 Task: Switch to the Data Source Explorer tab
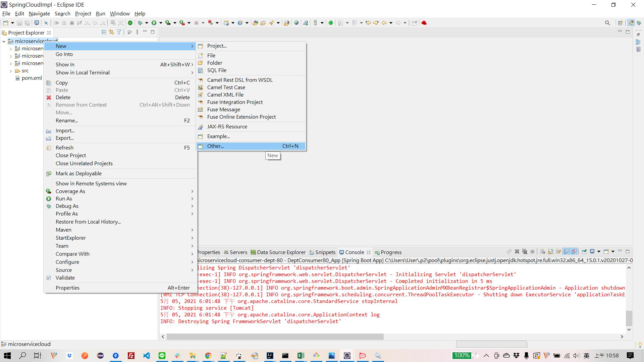278,252
